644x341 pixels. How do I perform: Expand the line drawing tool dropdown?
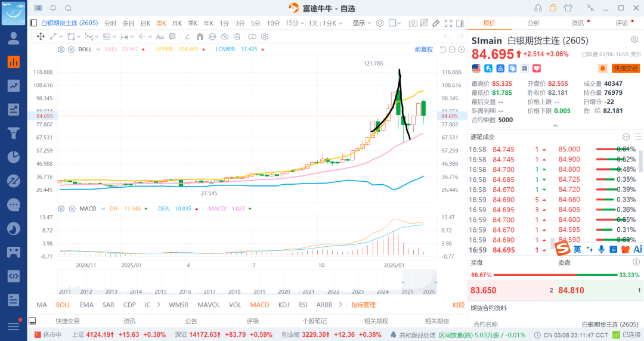[61, 36]
